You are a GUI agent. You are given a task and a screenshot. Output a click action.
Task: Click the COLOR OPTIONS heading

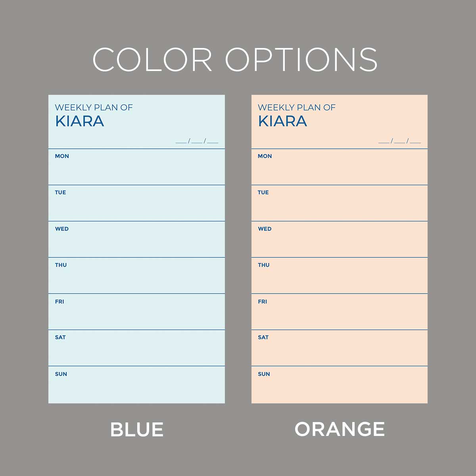235,60
